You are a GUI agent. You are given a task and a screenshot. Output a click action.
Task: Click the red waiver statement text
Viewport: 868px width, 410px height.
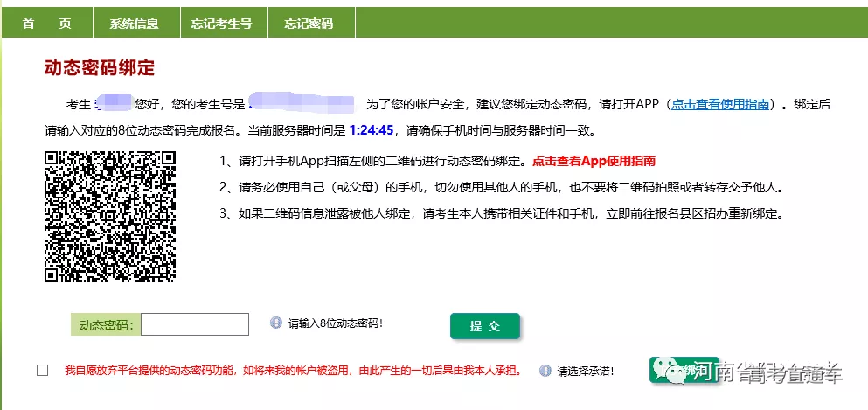pos(292,371)
